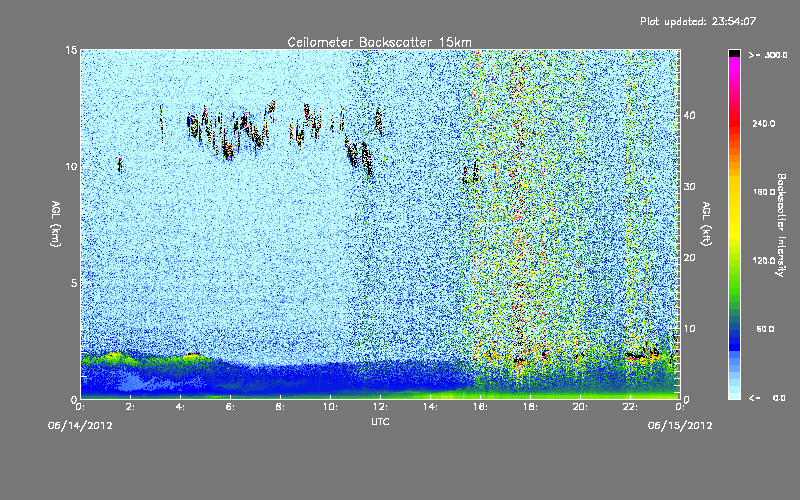Viewport: 800px width, 500px height.
Task: Select the '18:' hour tick label
Action: pos(530,407)
